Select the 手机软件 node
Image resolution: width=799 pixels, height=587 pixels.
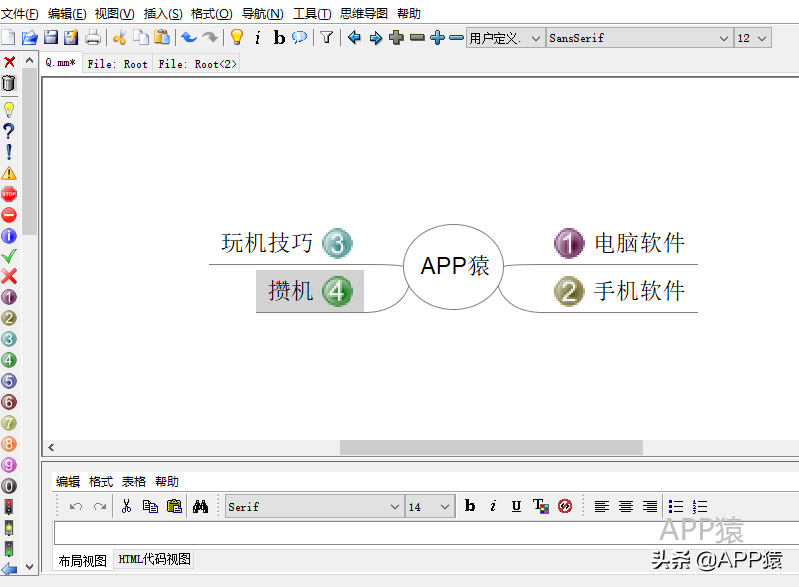point(620,291)
